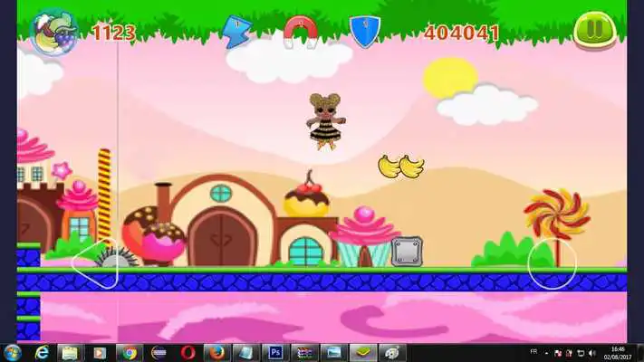The height and width of the screenshot is (362, 644).
Task: Tap the left triangle move control
Action: click(95, 263)
